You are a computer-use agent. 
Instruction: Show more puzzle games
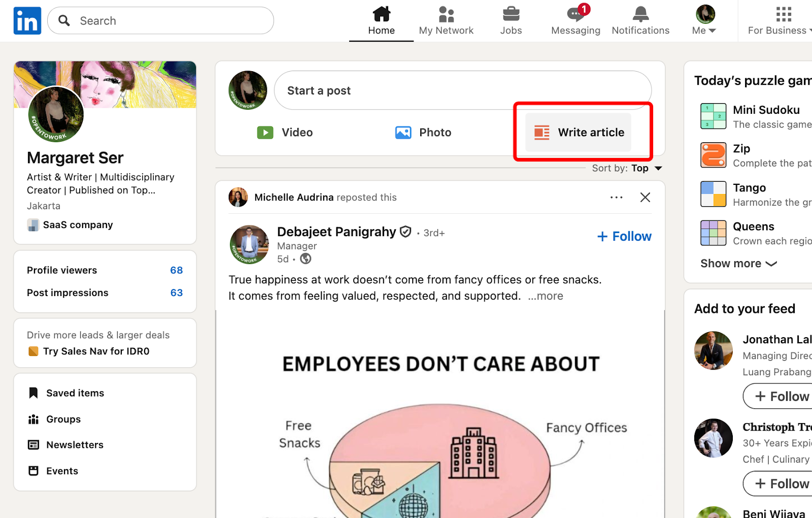click(738, 263)
